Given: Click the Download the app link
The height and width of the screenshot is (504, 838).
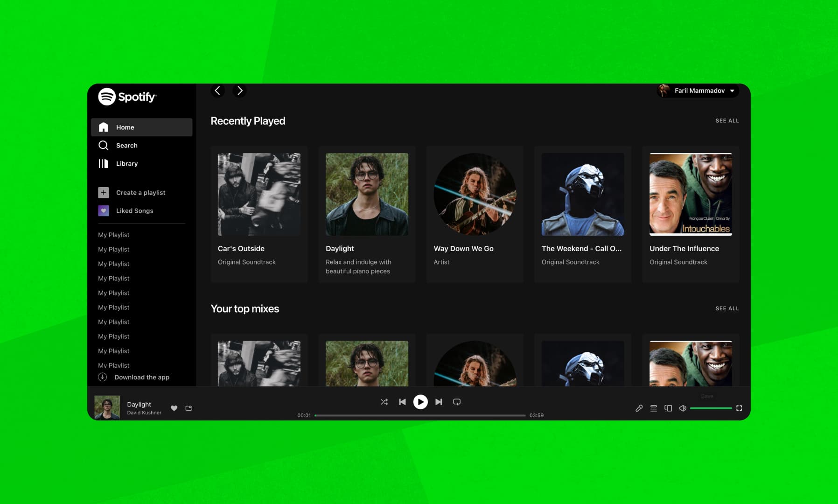Looking at the screenshot, I should coord(142,377).
